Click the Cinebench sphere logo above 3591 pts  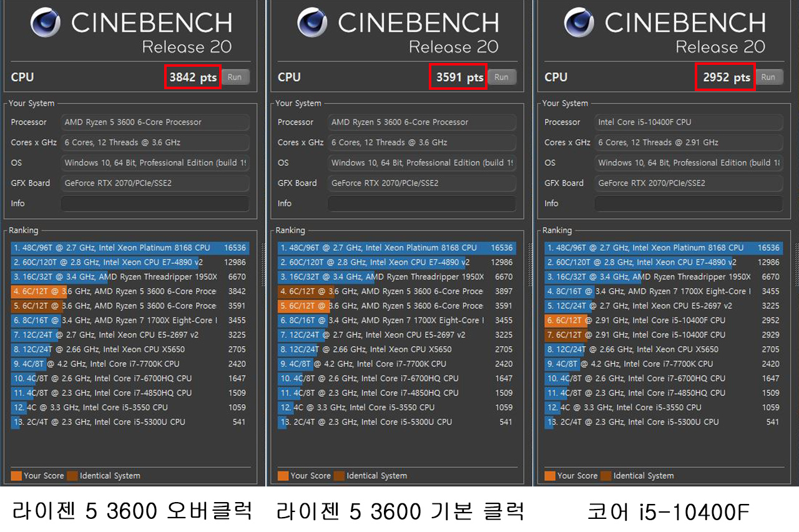tap(312, 23)
